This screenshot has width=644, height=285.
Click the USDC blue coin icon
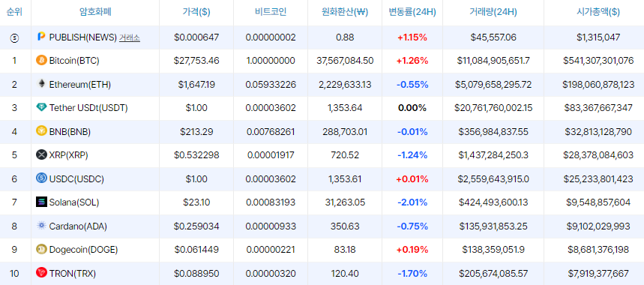click(x=41, y=178)
